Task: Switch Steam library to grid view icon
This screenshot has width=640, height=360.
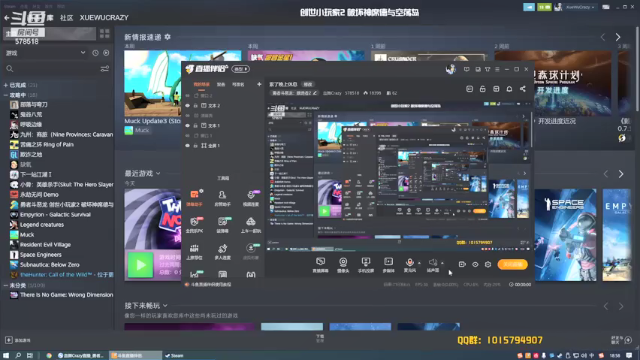Action: click(104, 33)
